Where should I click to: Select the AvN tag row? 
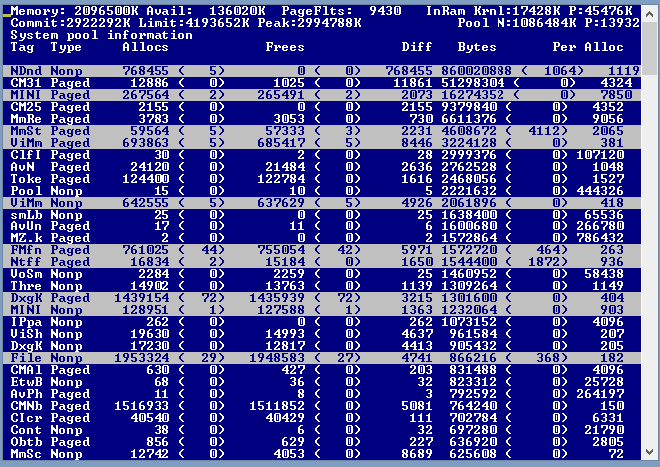tap(322, 167)
